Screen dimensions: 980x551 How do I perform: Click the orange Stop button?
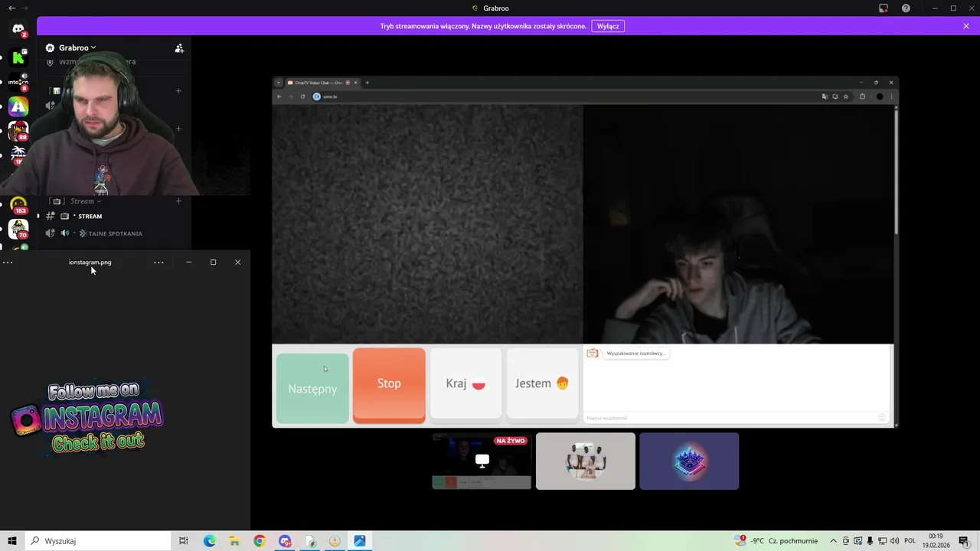(389, 384)
